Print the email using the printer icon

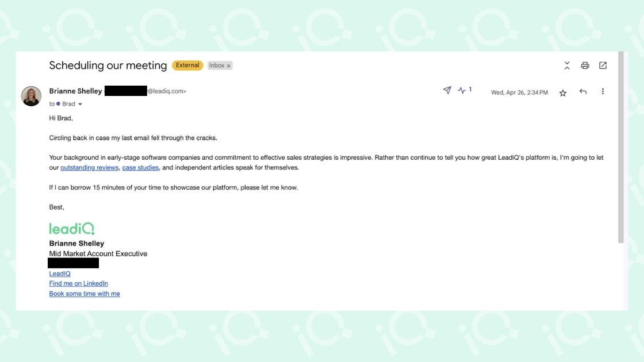point(585,66)
